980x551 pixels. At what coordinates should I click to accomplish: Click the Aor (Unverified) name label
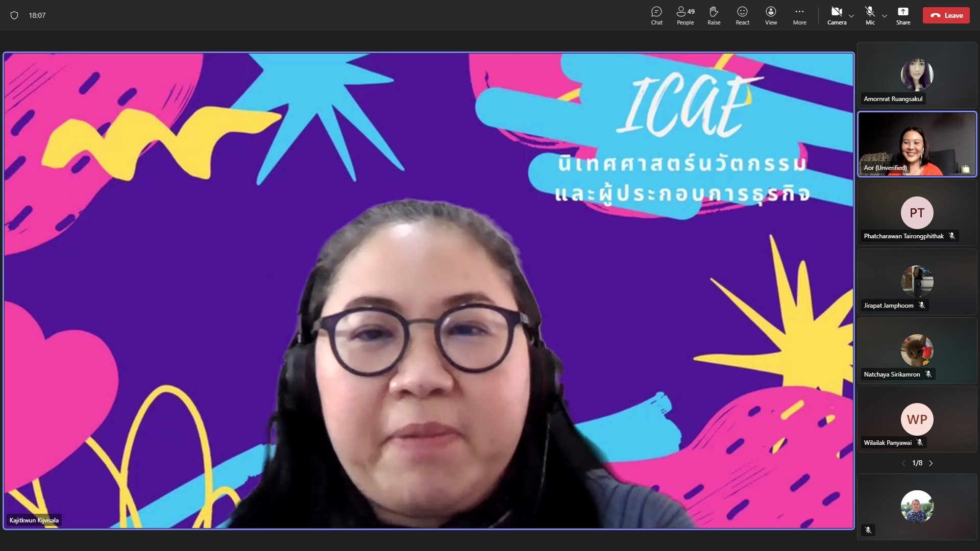click(x=885, y=168)
